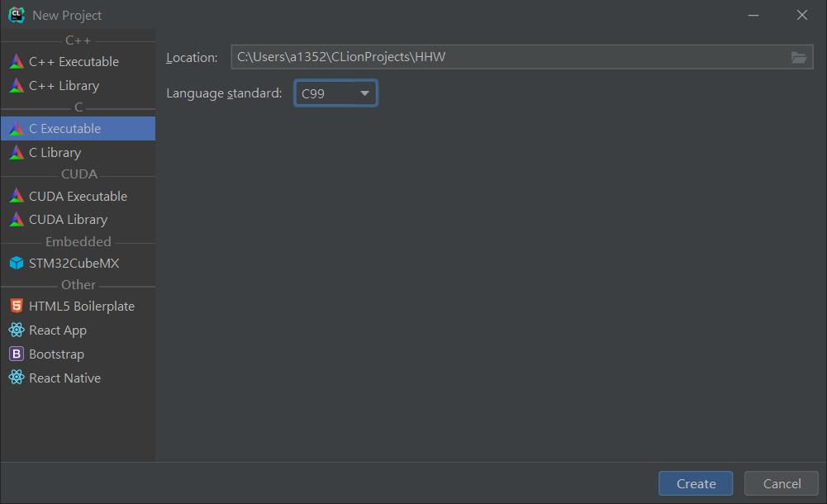Select the C++ Executable project type
Screen dimensions: 827x504
tap(78, 62)
